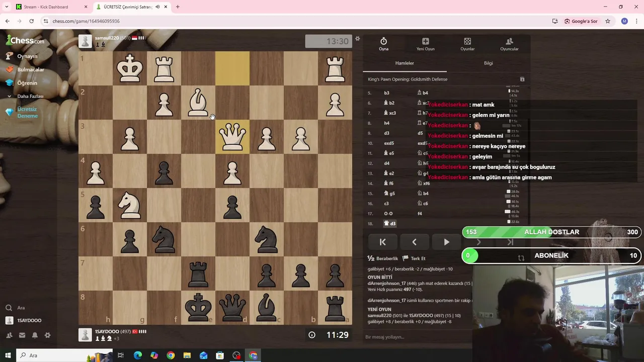
Task: Open Task View in the taskbar
Action: pyautogui.click(x=121, y=355)
